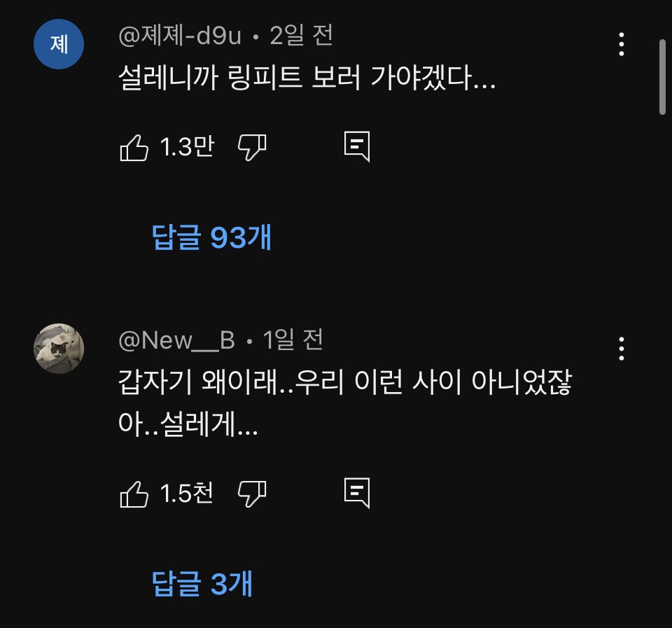Open the @제제-d9u channel name link

click(180, 36)
